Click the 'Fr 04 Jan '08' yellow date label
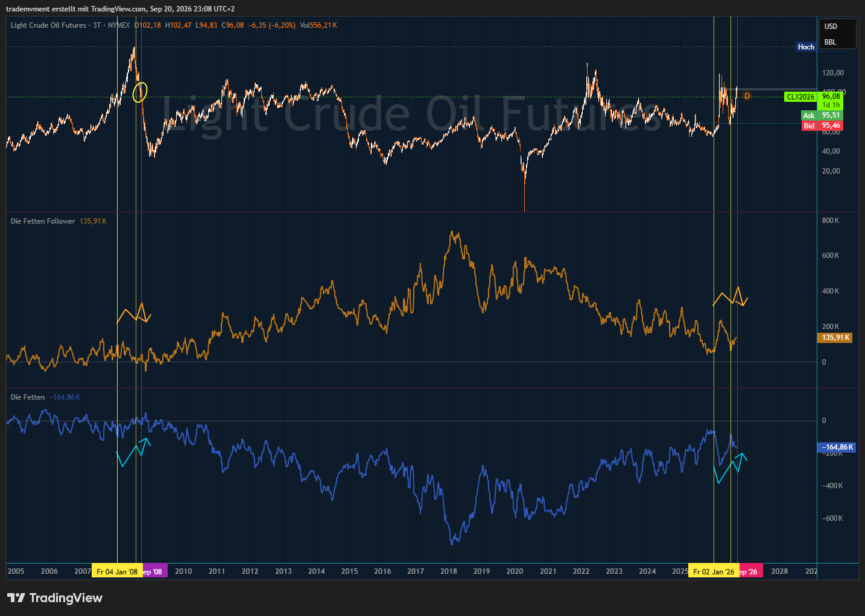 117,571
